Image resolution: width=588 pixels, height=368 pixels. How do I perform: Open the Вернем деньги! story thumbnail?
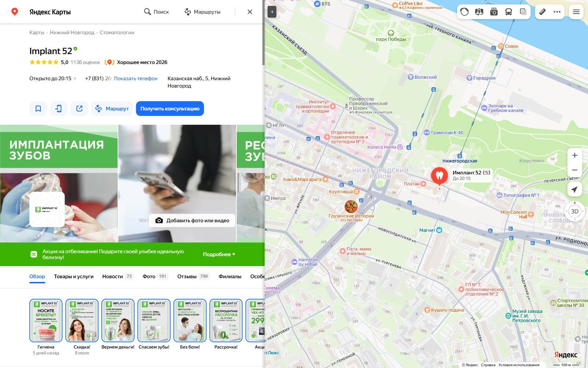(118, 321)
